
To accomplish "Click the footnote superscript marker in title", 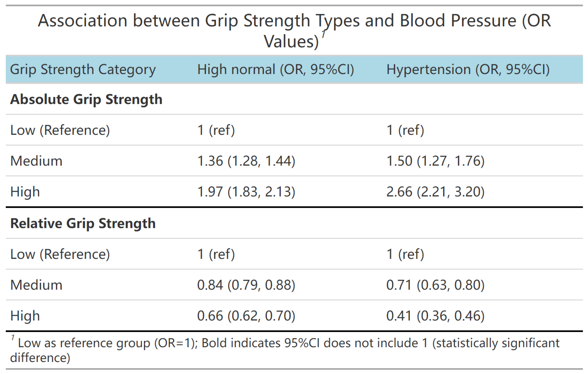I will [x=324, y=34].
